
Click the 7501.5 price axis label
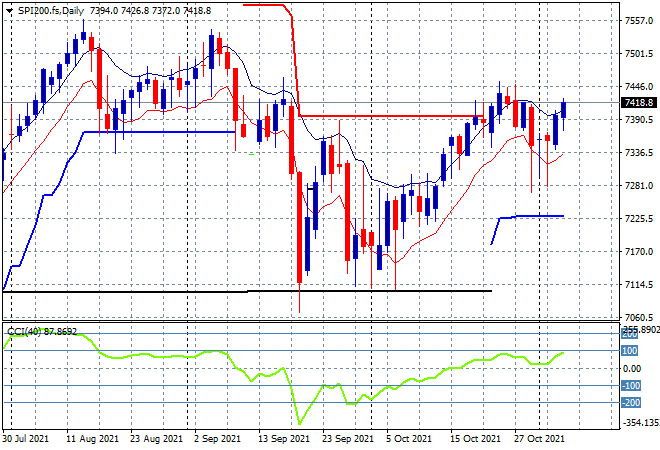[639, 53]
